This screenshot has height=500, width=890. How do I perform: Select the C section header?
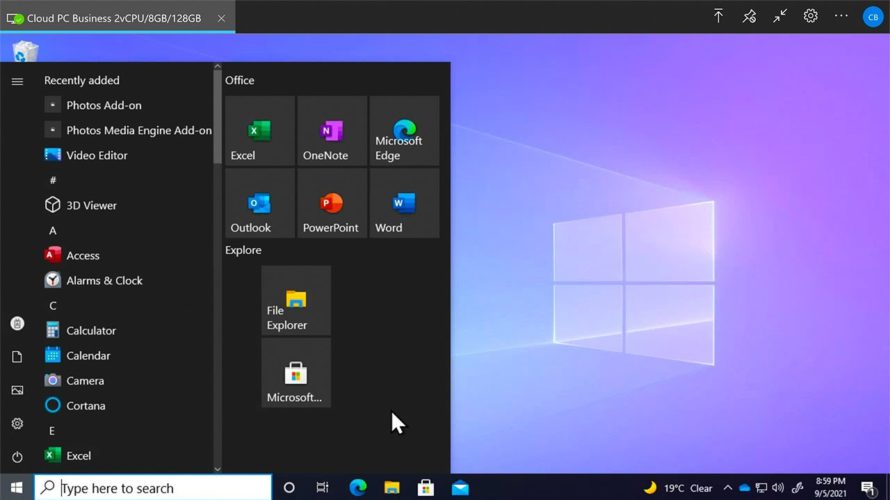[x=53, y=305]
